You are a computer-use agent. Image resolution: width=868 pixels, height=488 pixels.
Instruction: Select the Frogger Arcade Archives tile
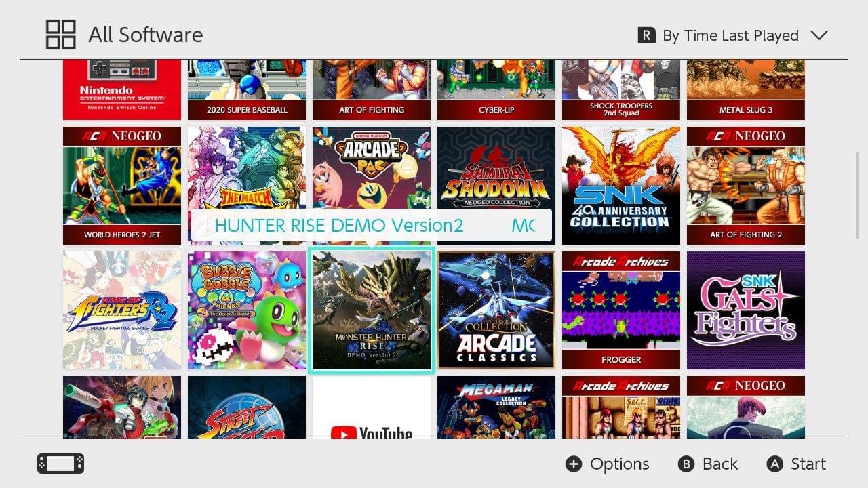[621, 310]
